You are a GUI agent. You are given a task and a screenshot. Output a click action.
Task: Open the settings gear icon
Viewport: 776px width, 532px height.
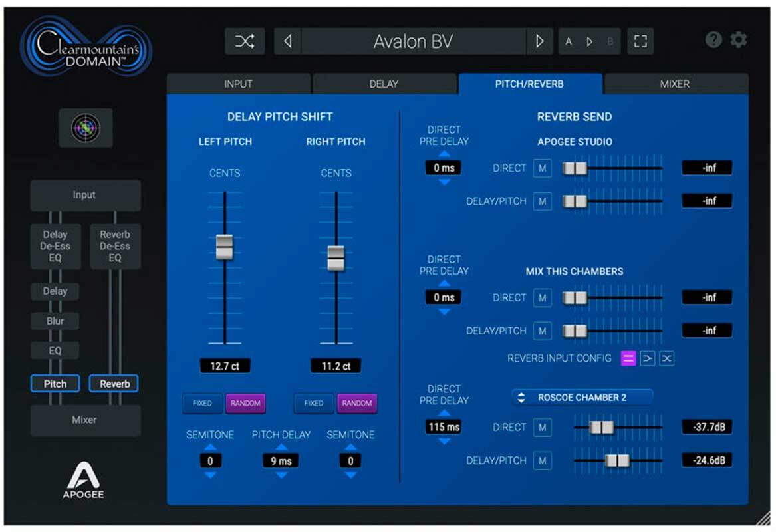(x=739, y=40)
